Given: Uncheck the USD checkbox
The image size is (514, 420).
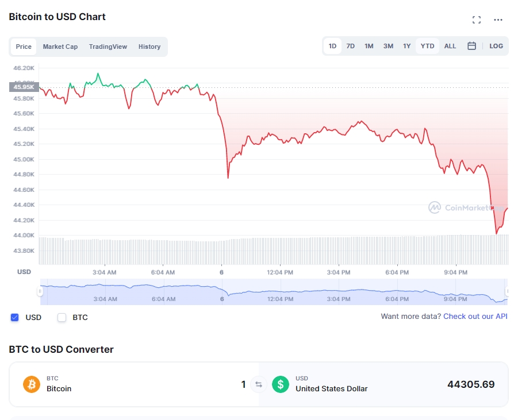Looking at the screenshot, I should [15, 317].
